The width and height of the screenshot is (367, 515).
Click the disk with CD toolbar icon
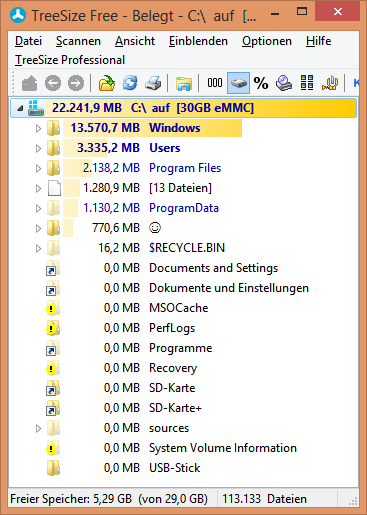[284, 83]
